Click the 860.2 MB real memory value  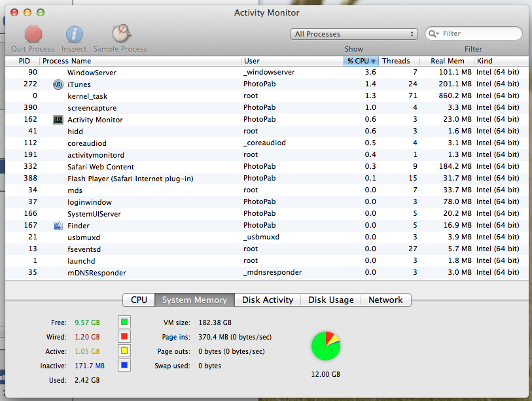pos(455,96)
